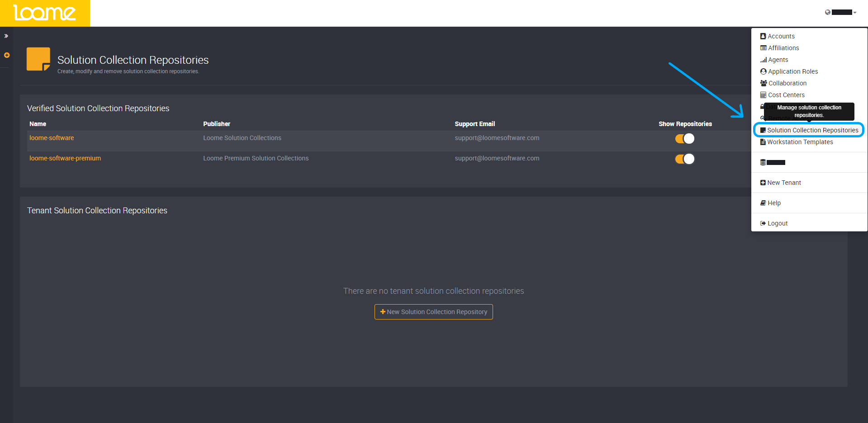Click the globe icon beside the username
The width and height of the screenshot is (868, 423).
point(828,12)
